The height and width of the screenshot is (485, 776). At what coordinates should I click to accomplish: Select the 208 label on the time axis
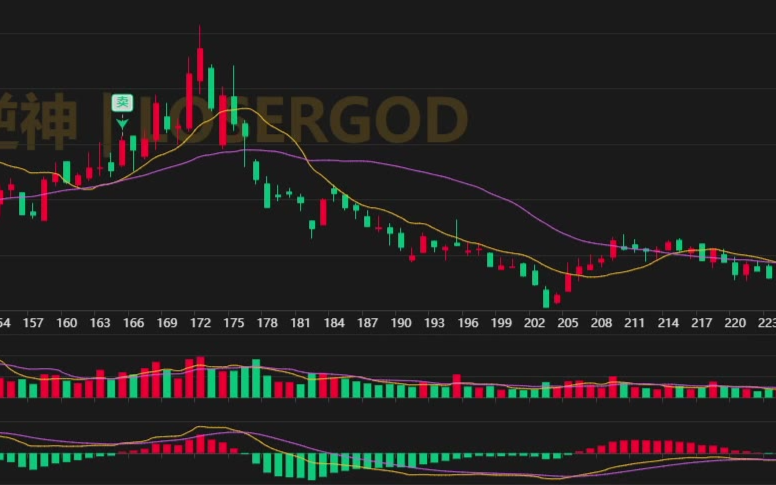point(601,323)
